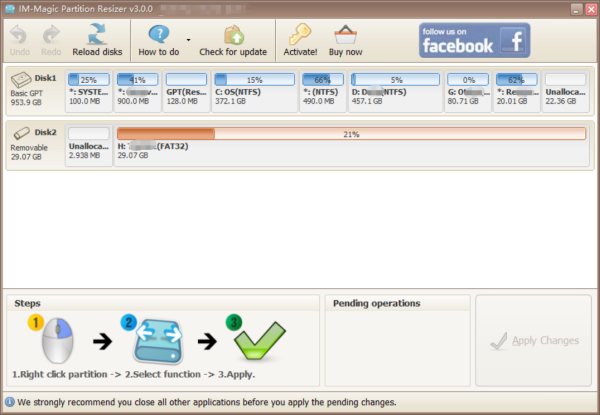
Task: Click the 5% usage bar of D: drive
Action: 395,80
